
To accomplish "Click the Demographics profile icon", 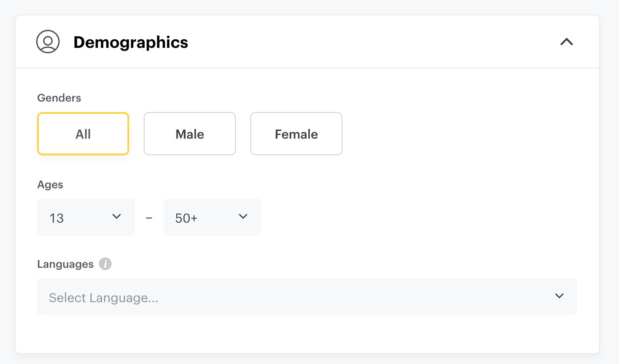I will [48, 42].
